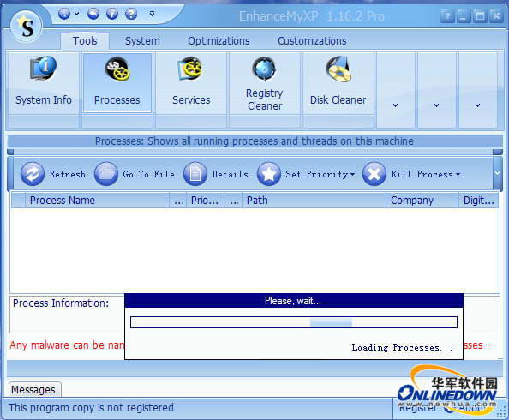Click the Refresh icon in the process toolbar

pos(33,174)
